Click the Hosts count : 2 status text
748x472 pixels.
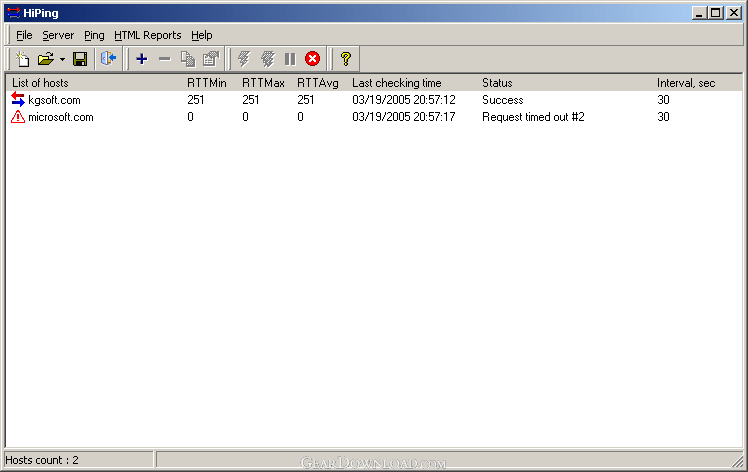[42, 460]
